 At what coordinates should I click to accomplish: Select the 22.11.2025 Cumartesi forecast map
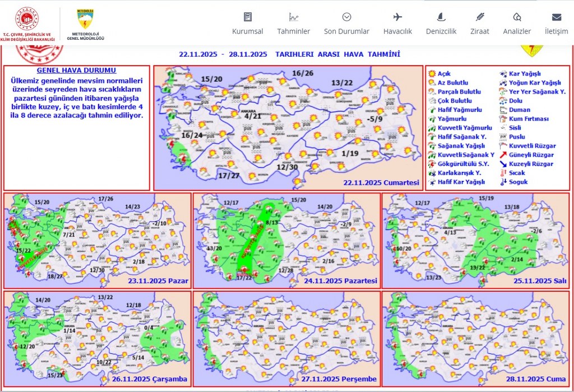288,128
